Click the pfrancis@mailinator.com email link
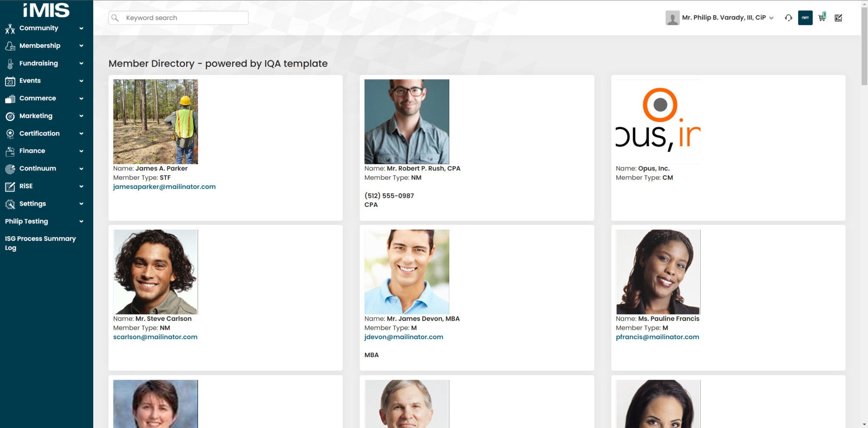This screenshot has width=868, height=428. pyautogui.click(x=657, y=337)
